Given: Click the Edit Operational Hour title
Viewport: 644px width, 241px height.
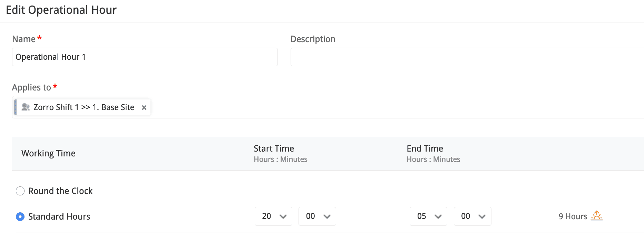Looking at the screenshot, I should pos(61,10).
